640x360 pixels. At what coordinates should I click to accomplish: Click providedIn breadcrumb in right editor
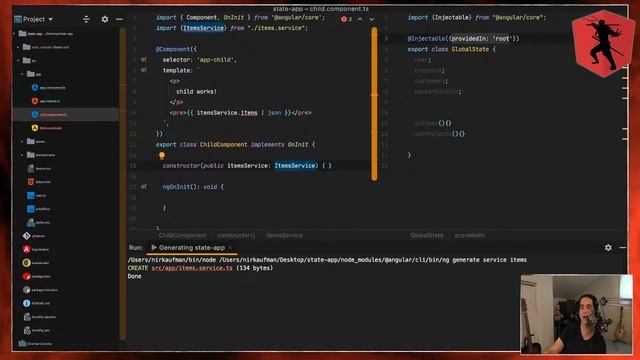coord(470,236)
